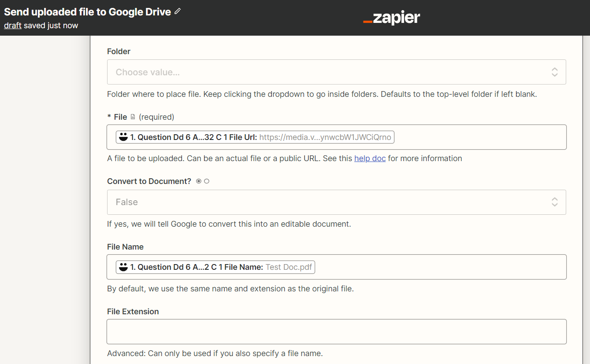
Task: Edit the Zap title with pencil icon
Action: [x=178, y=11]
